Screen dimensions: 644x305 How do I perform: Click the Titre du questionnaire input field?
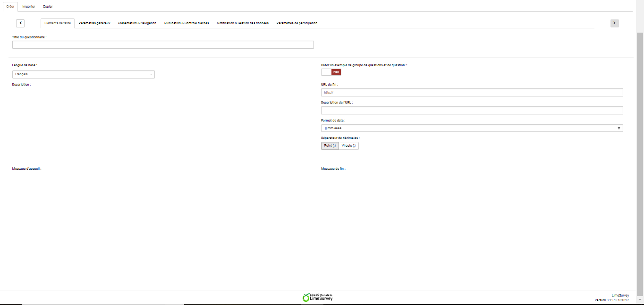click(163, 45)
